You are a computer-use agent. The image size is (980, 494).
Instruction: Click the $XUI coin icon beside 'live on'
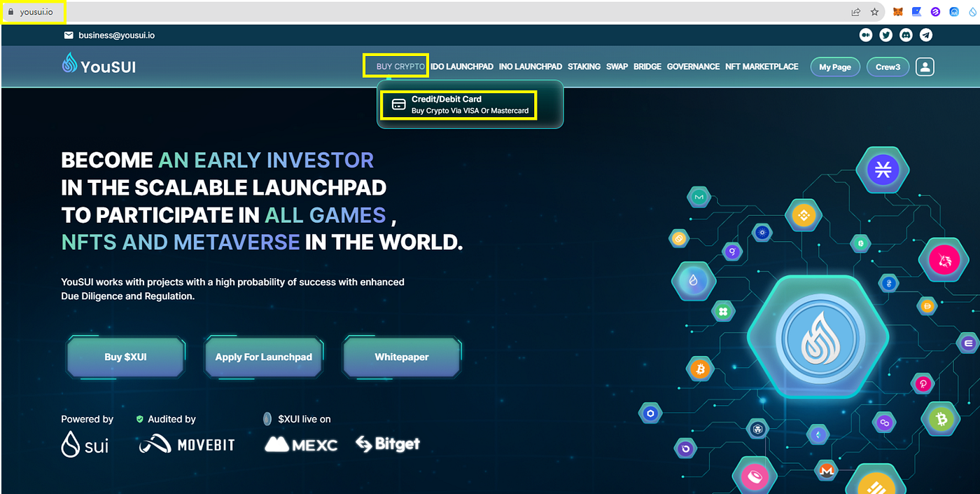tap(267, 419)
